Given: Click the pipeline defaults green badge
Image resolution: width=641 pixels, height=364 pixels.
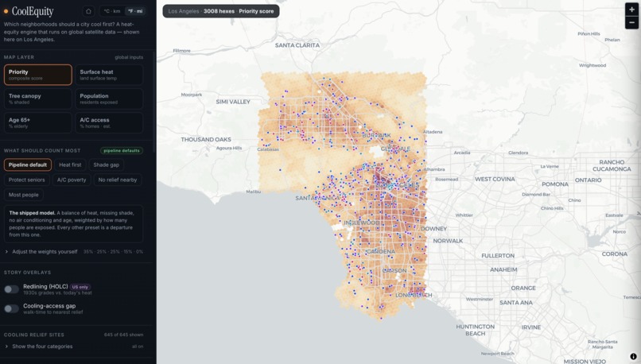Looking at the screenshot, I should point(122,151).
